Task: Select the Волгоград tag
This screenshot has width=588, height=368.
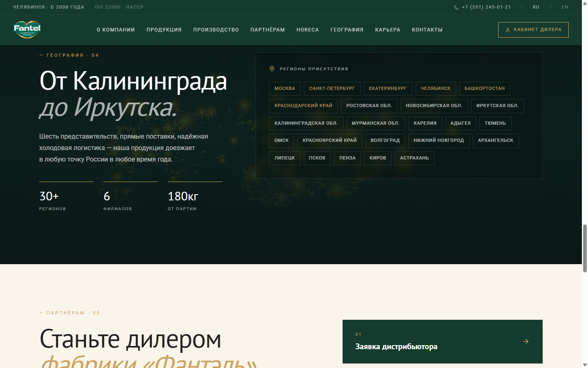Action: pos(385,141)
